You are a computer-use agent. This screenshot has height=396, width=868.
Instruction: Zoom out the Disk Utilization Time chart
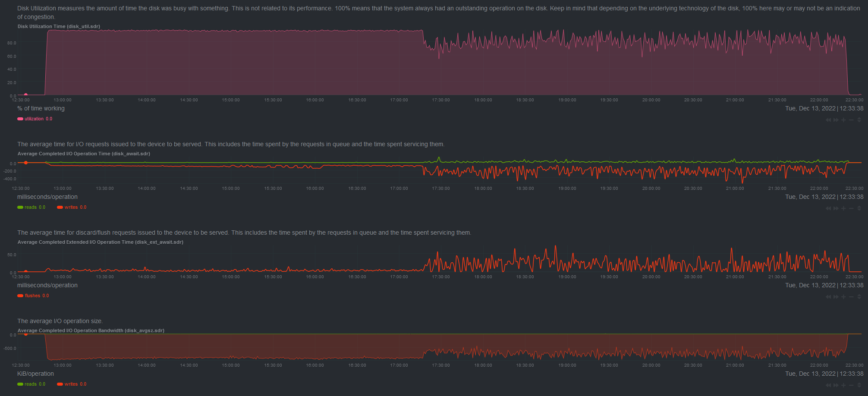(x=851, y=120)
